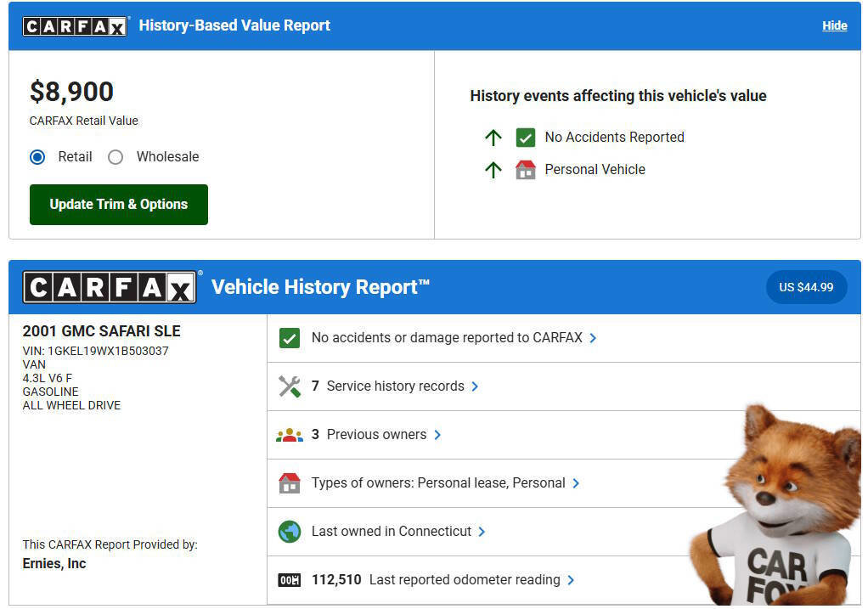
Task: Select the Retail radio button
Action: (37, 157)
